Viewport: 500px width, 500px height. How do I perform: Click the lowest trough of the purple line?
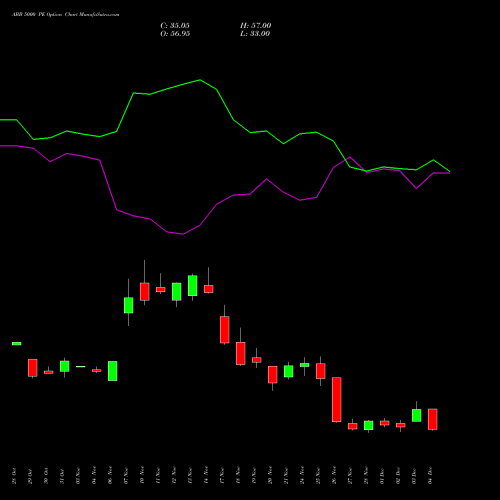click(x=183, y=234)
